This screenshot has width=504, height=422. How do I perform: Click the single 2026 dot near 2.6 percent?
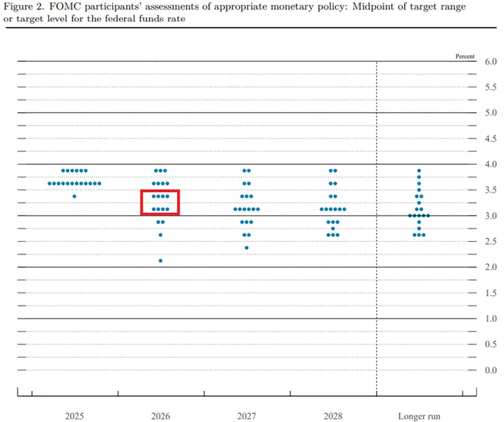160,235
